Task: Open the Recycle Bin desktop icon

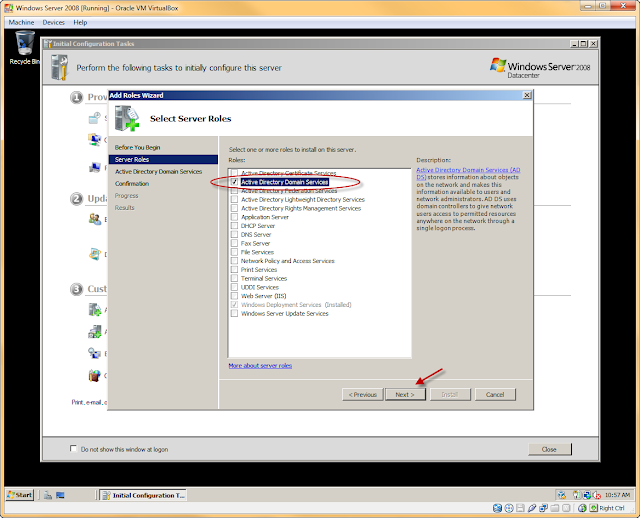Action: pyautogui.click(x=24, y=47)
